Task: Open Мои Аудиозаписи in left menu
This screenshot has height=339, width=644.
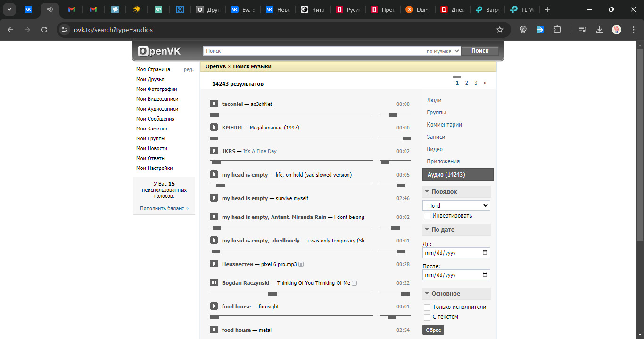Action: 157,109
